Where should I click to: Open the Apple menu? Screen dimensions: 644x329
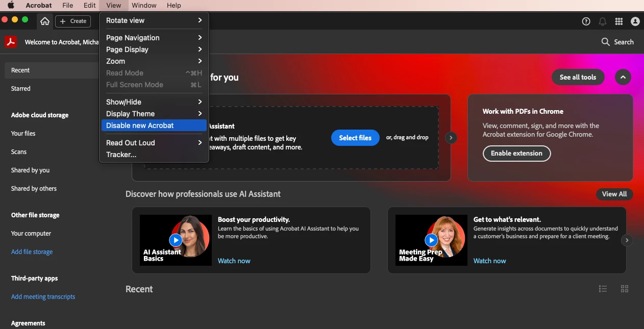11,5
